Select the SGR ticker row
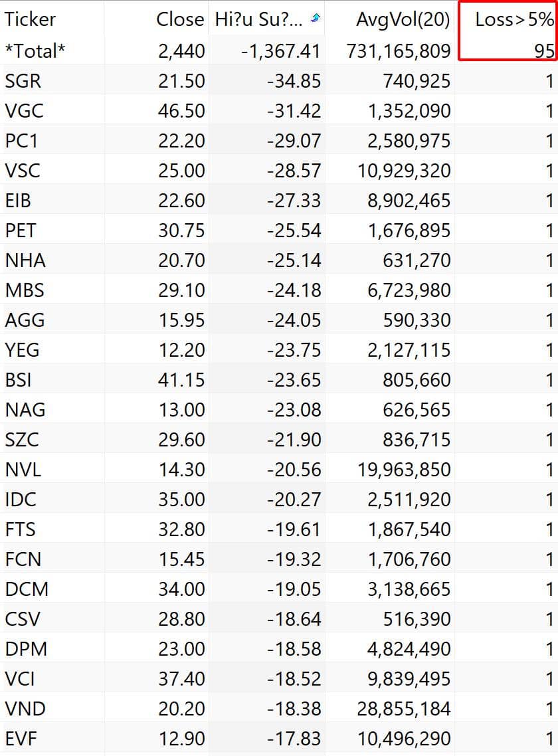The width and height of the screenshot is (558, 756). click(x=23, y=81)
